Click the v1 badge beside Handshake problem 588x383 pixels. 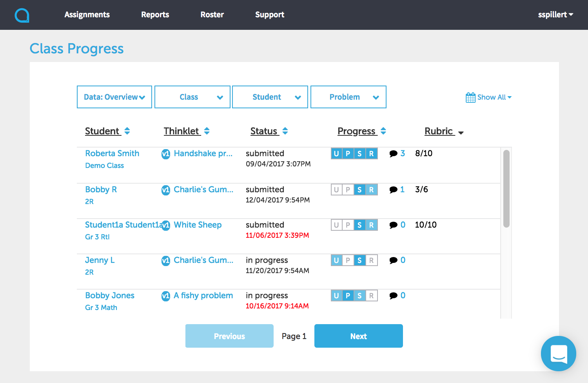tap(166, 154)
